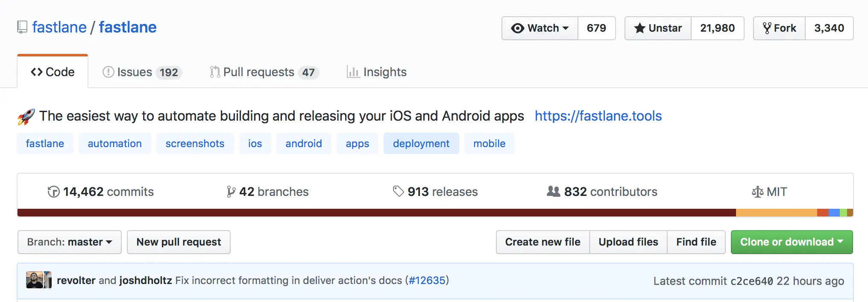Click the repository book icon
The width and height of the screenshot is (868, 302).
pyautogui.click(x=22, y=27)
